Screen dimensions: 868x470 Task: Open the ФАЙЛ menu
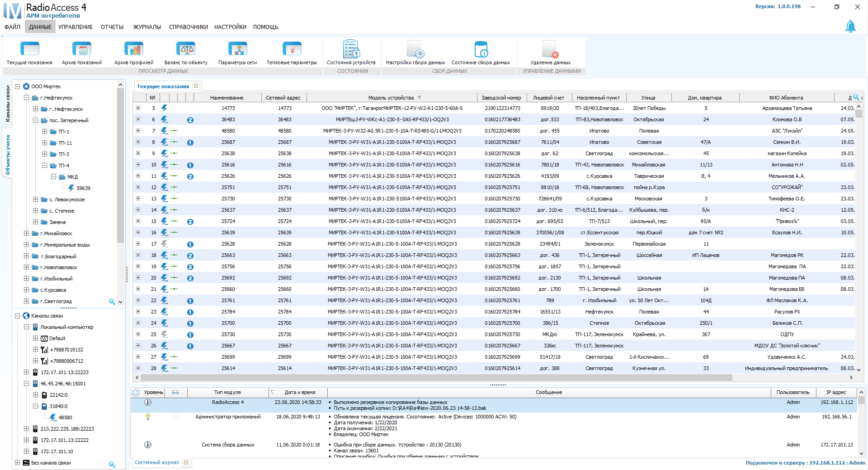tap(12, 27)
